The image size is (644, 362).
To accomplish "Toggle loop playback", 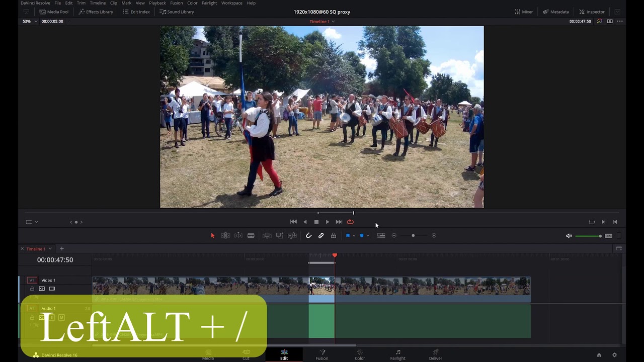I will pyautogui.click(x=350, y=222).
